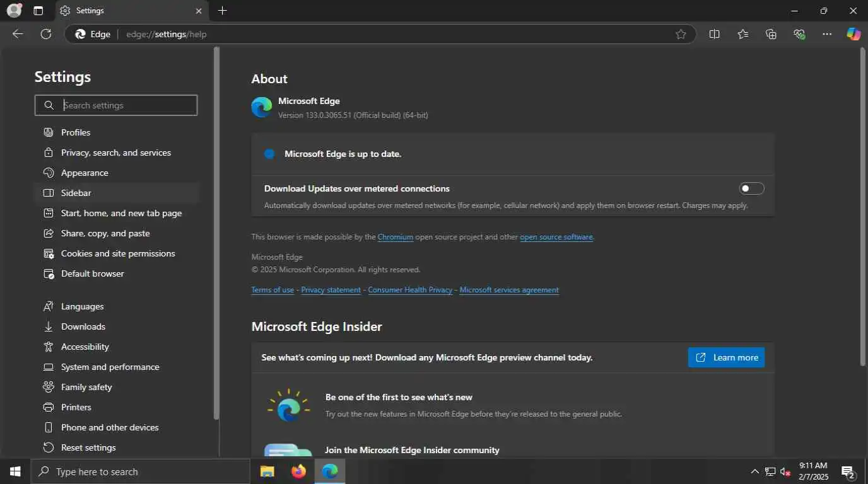868x484 pixels.
Task: Click the profile avatar icon in title bar
Action: coord(14,11)
